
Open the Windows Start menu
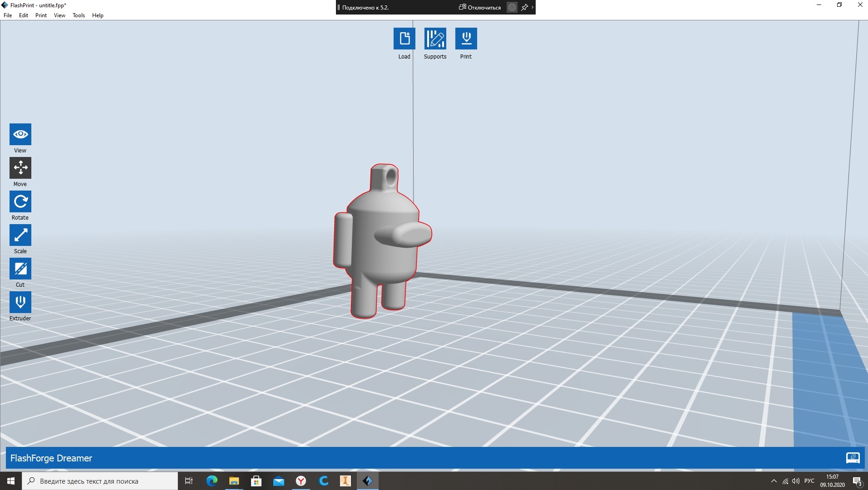tap(11, 481)
